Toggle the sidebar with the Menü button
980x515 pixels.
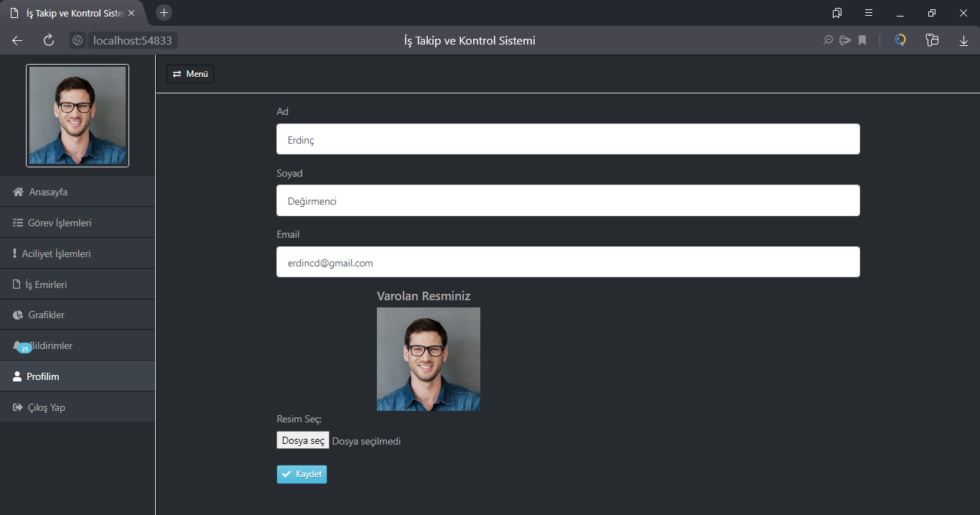(190, 73)
